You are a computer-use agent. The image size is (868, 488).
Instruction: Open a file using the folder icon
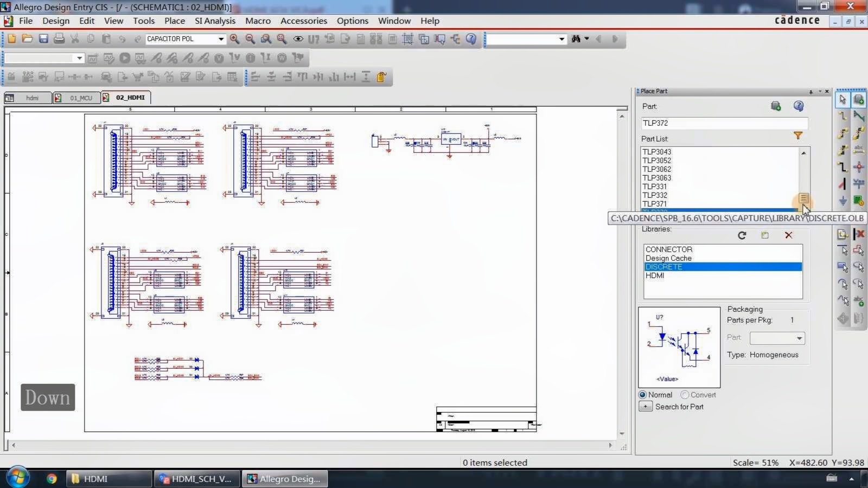27,39
